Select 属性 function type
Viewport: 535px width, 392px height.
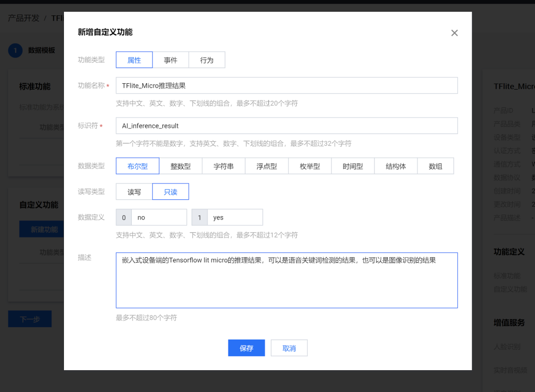(134, 60)
